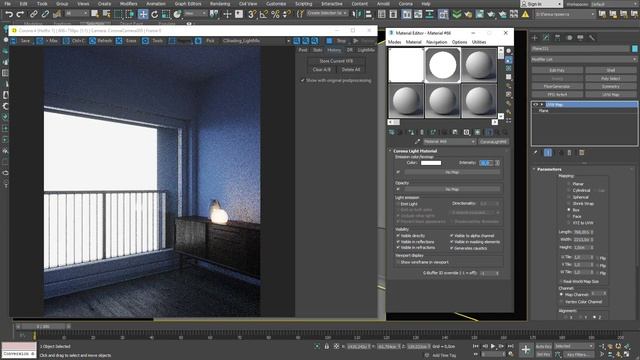
Task: Click Tools in the Corona frame buffer
Action: 153,41
